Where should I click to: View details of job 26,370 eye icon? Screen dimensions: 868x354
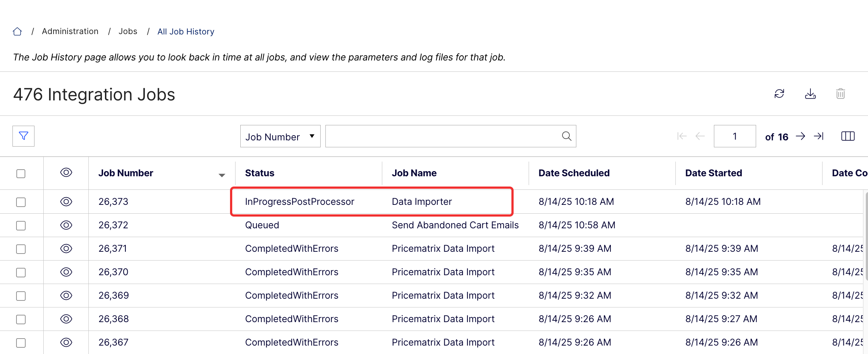tap(66, 272)
